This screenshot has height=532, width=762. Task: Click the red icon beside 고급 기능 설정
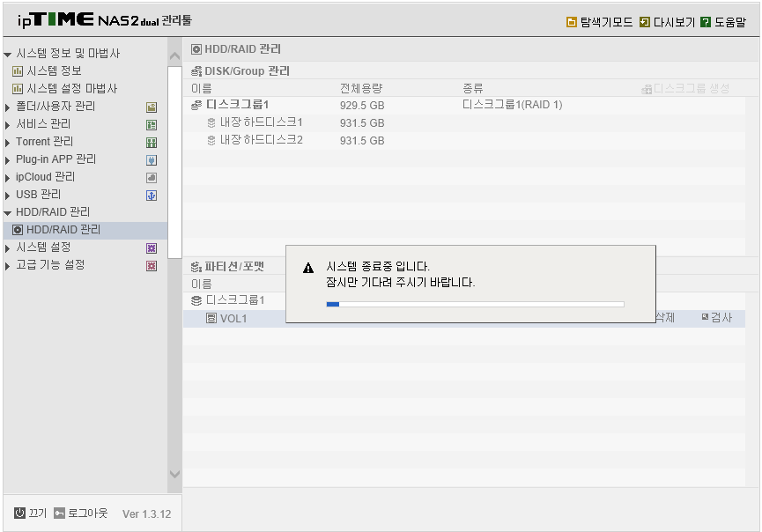pos(152,266)
